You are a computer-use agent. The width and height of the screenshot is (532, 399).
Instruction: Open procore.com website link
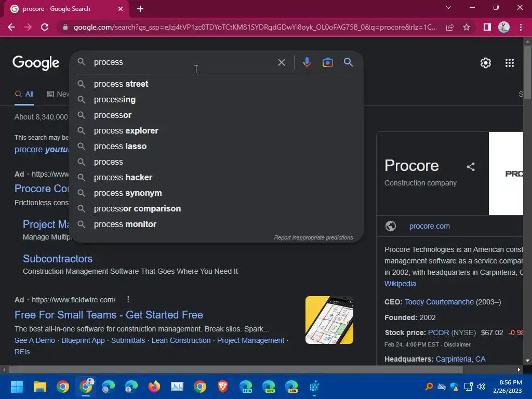pyautogui.click(x=429, y=226)
